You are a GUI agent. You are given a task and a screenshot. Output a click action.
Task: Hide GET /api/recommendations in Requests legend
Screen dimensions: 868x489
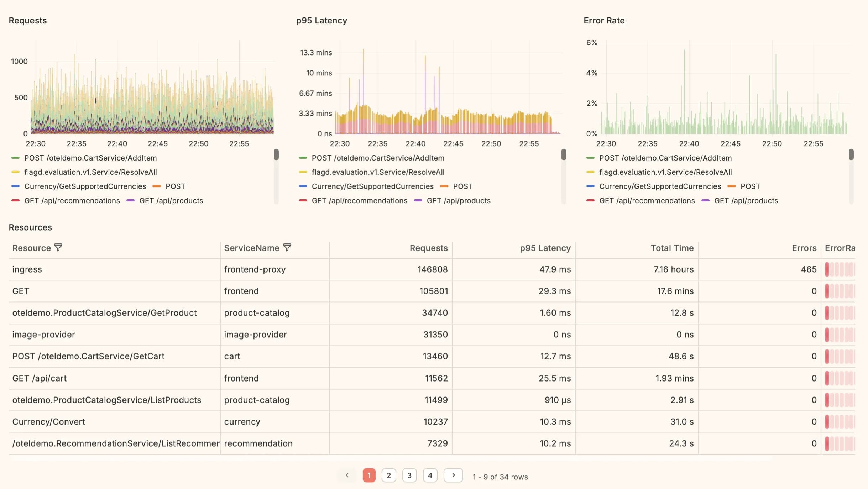coord(72,201)
